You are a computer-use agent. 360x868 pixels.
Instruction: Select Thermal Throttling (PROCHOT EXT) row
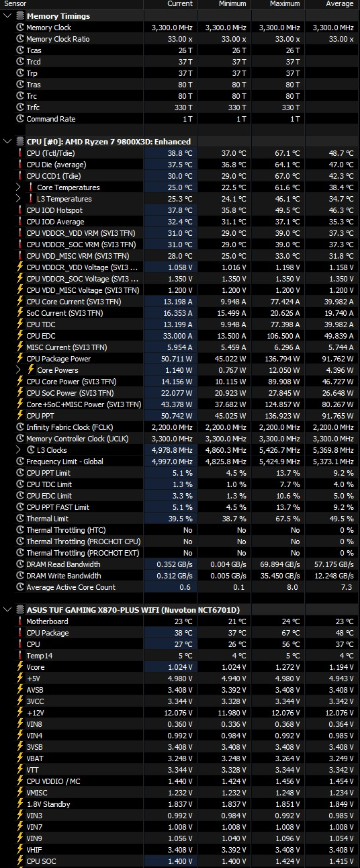point(180,553)
